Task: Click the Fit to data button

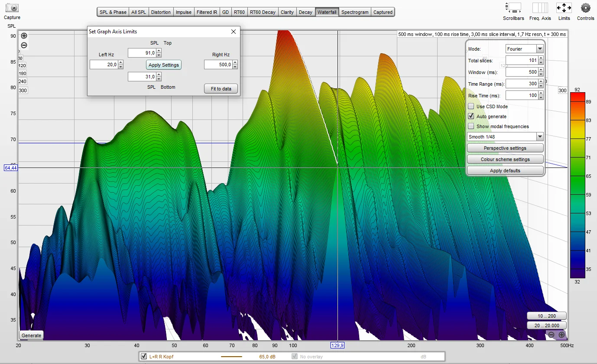Action: (221, 89)
